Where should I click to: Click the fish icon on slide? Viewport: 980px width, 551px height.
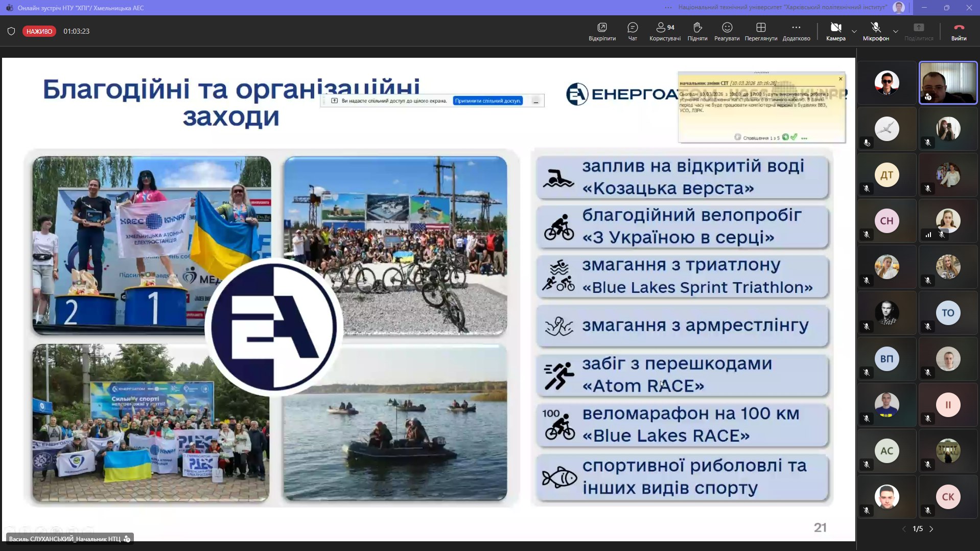point(559,477)
